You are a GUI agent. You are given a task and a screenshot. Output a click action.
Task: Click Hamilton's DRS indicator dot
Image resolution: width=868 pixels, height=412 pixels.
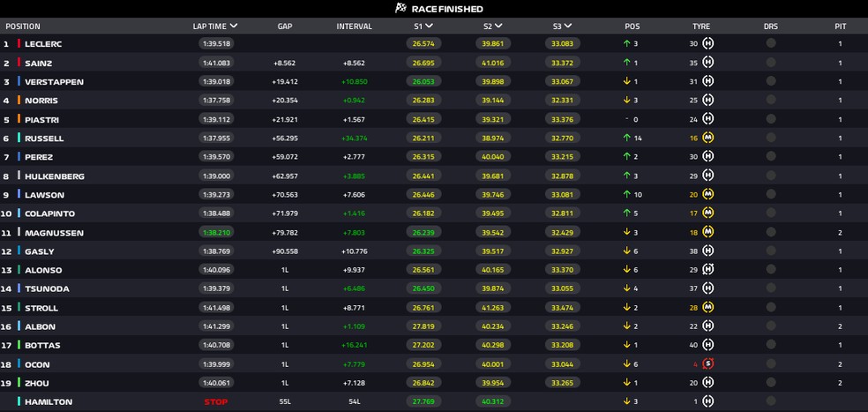771,401
